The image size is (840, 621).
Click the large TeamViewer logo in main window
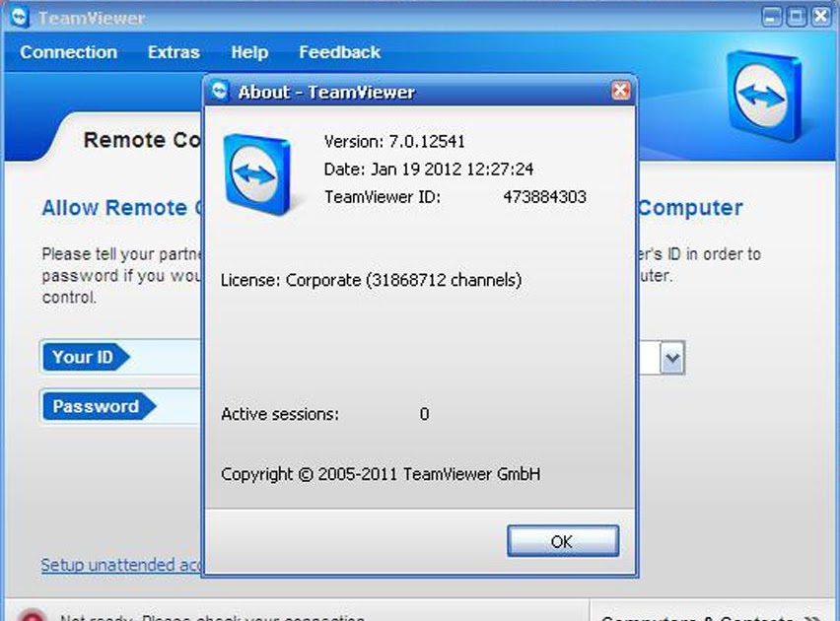[764, 96]
